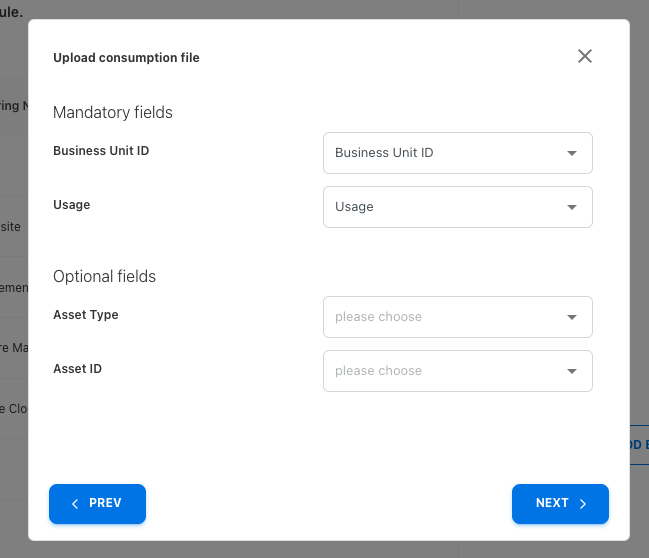
Task: Click the Business Unit ID field label
Action: coord(101,151)
